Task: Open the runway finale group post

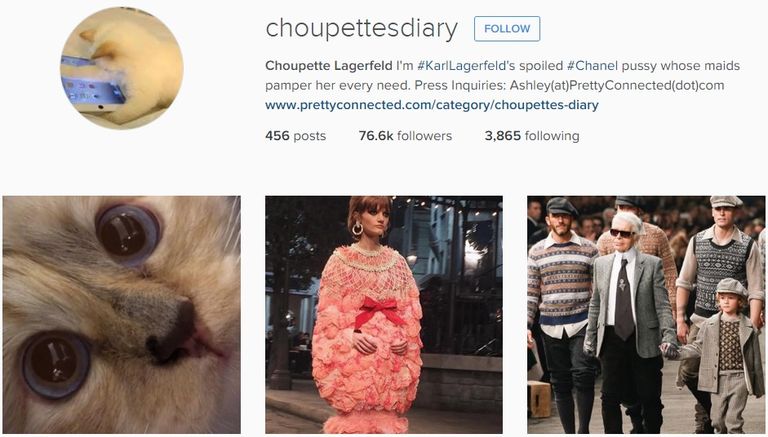Action: coord(646,315)
